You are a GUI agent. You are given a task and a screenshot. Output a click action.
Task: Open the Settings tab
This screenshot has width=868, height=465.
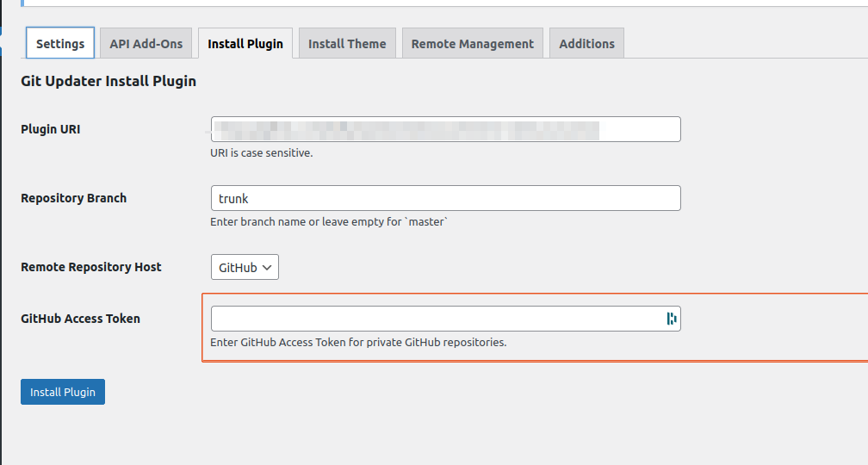coord(60,44)
